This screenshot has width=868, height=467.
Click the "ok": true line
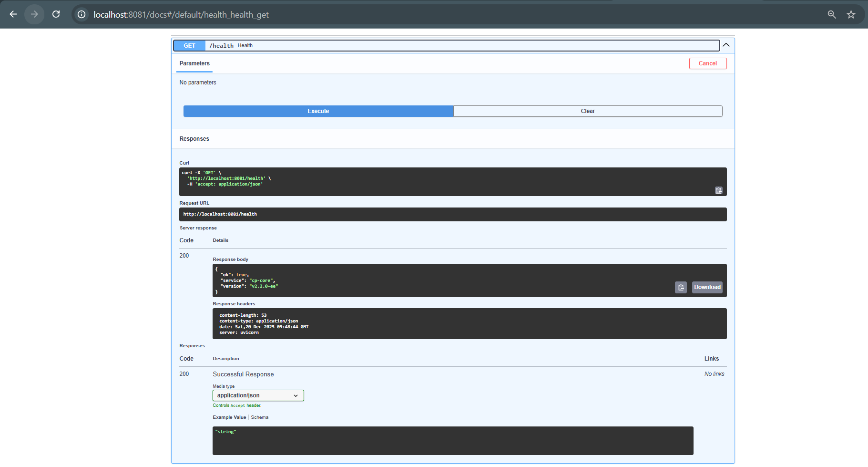(235, 275)
